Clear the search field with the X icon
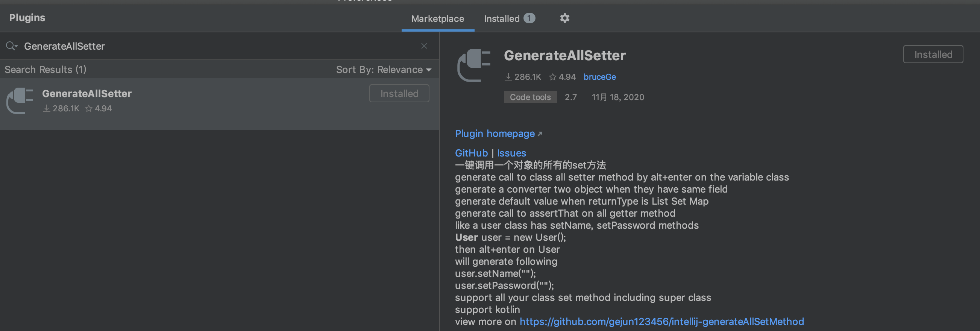The width and height of the screenshot is (980, 331). (424, 46)
